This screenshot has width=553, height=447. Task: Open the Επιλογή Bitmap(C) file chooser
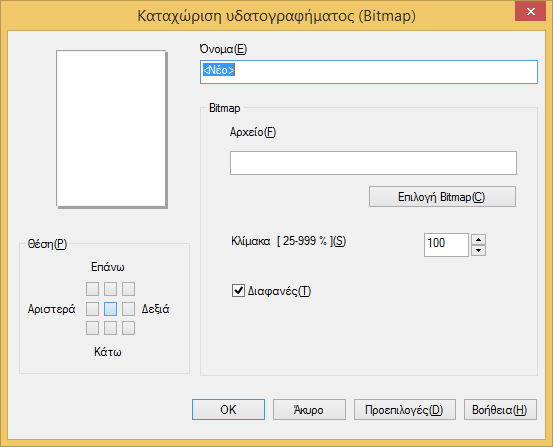(442, 197)
